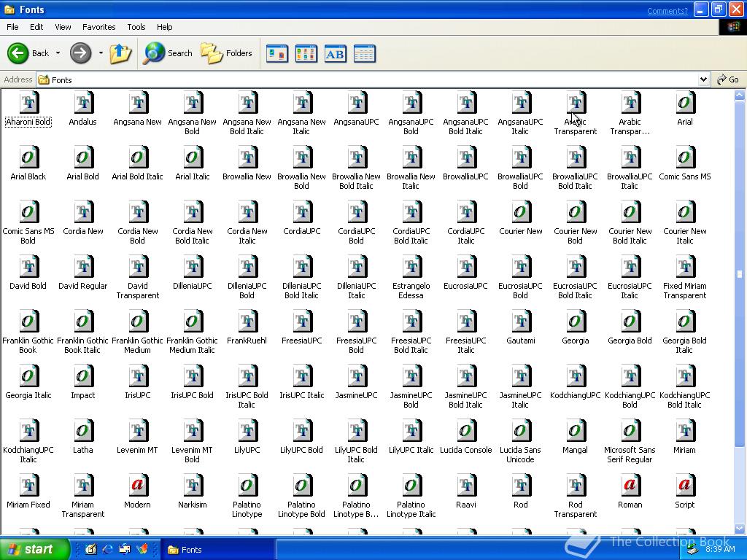Toggle the Folders pane
747x560 pixels.
click(226, 53)
